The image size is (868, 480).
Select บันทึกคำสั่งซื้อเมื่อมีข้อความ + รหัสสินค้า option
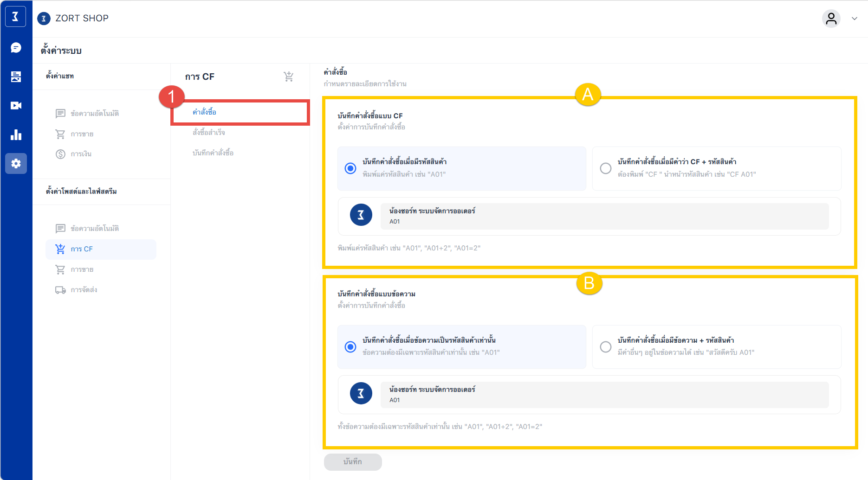[x=605, y=347]
